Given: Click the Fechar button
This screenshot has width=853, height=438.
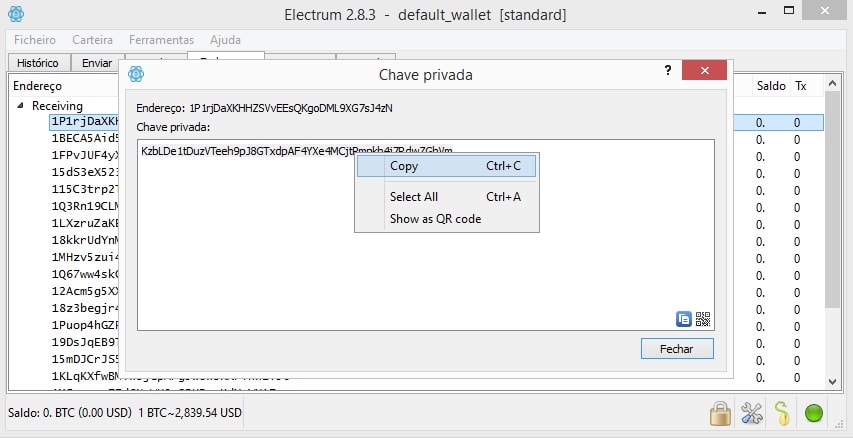Looking at the screenshot, I should (677, 349).
